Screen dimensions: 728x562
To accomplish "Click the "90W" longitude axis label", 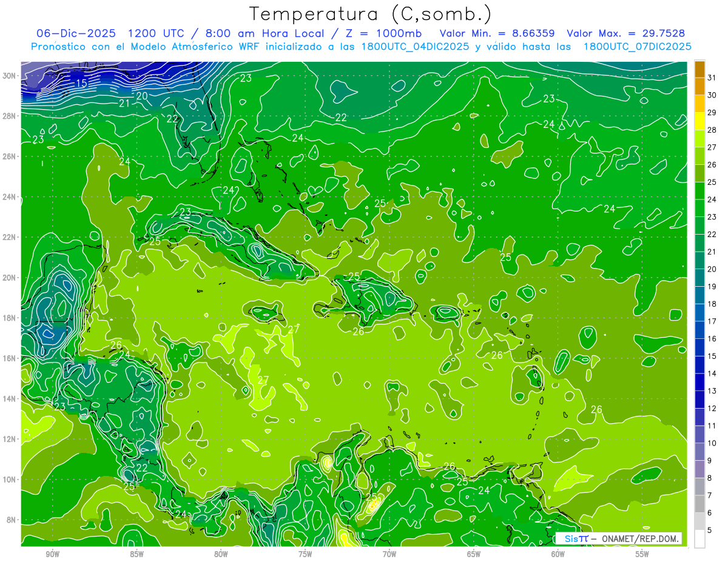I will tap(52, 554).
